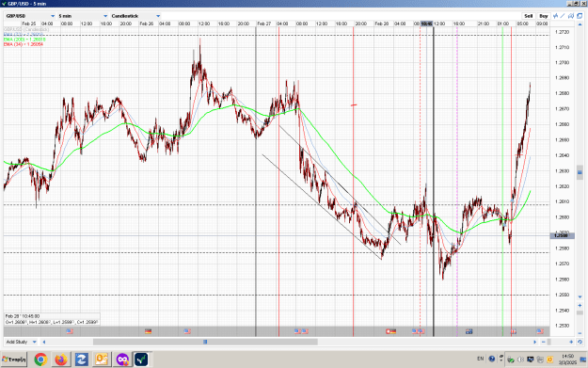Click the trading platform taskbar icon

[142, 360]
